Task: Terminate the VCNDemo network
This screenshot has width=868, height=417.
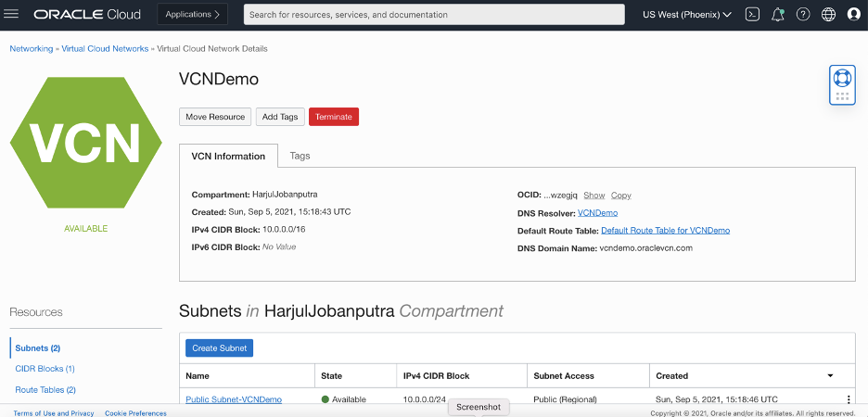Action: [x=334, y=117]
